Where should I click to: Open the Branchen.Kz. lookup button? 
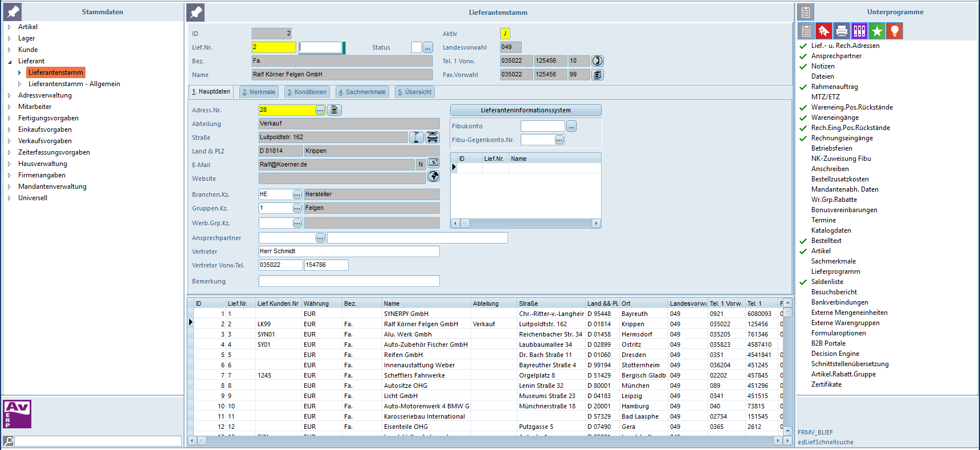[x=297, y=194]
